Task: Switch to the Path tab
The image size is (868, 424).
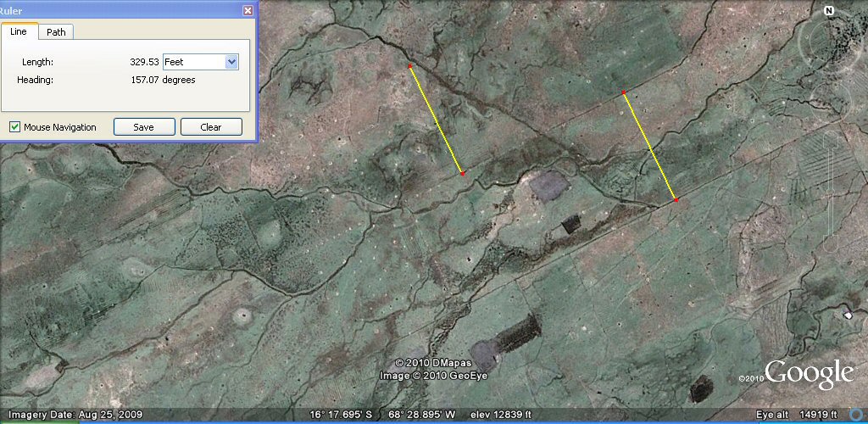Action: pos(57,32)
